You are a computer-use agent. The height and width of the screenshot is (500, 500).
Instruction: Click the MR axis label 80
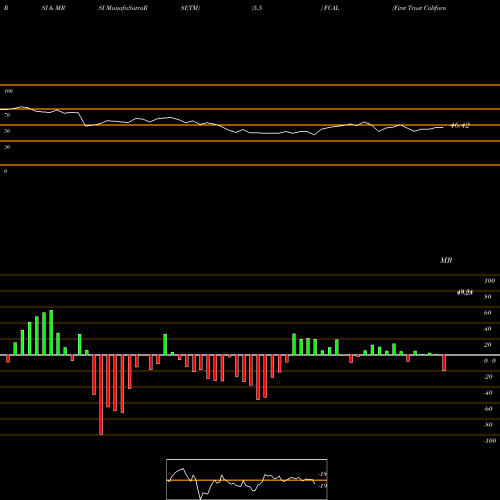[x=488, y=297]
